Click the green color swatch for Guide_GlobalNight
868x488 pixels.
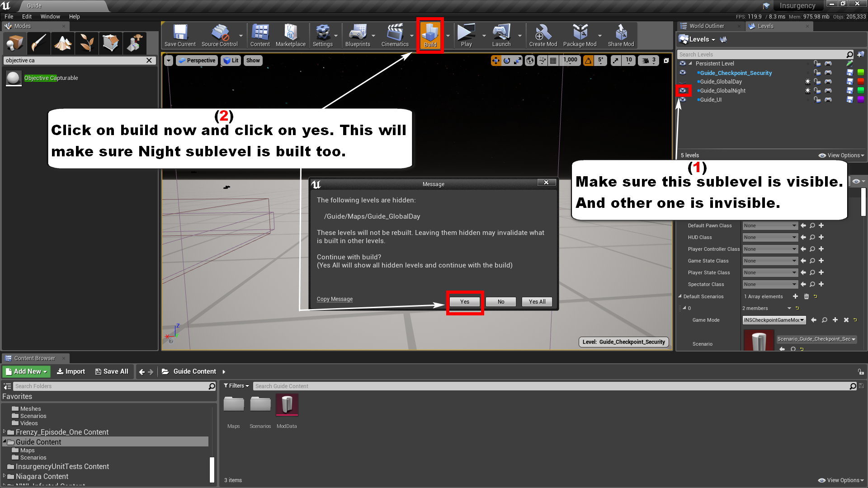[861, 90]
